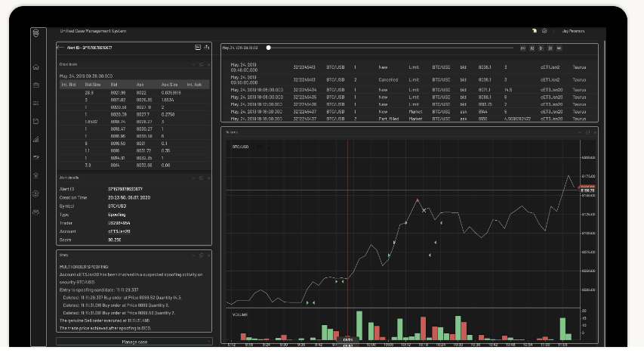
Task: Click the card icon left of share icon
Action: click(x=198, y=48)
